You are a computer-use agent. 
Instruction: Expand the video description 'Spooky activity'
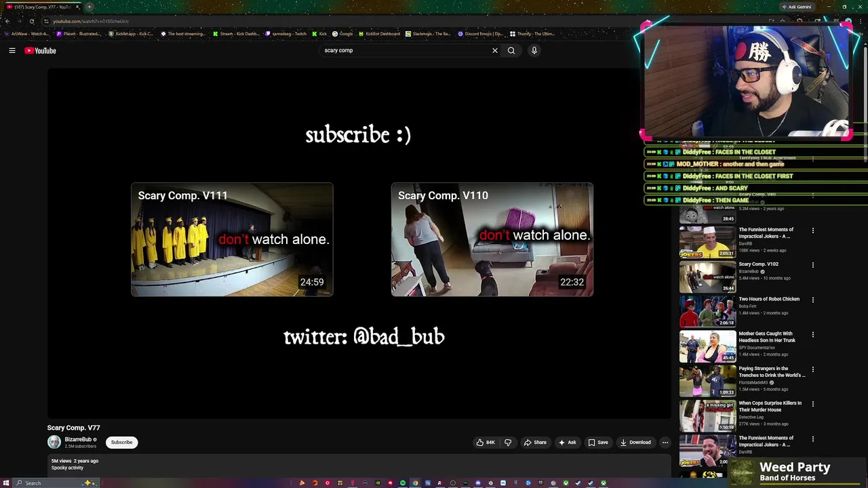pos(68,468)
